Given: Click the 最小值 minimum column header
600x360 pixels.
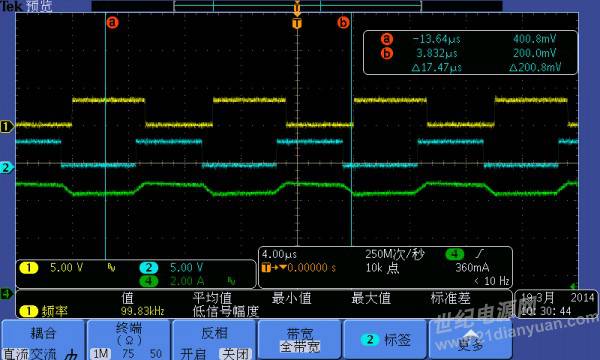Looking at the screenshot, I should (x=292, y=298).
